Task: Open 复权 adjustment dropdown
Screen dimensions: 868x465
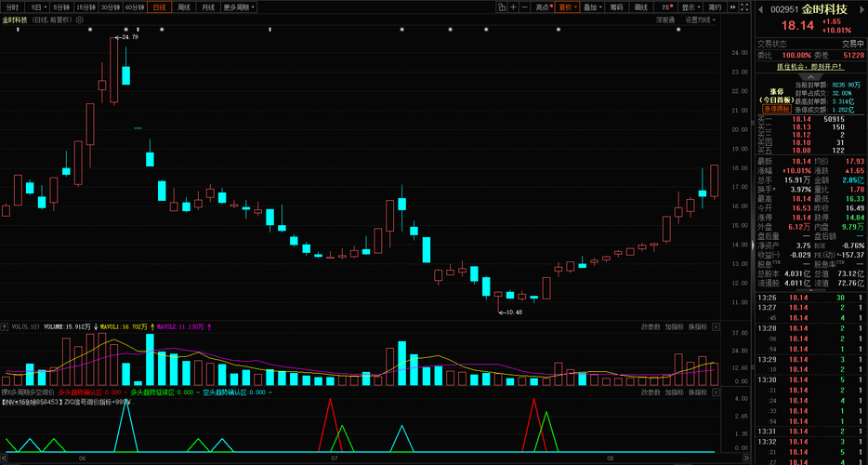Action: [568, 7]
